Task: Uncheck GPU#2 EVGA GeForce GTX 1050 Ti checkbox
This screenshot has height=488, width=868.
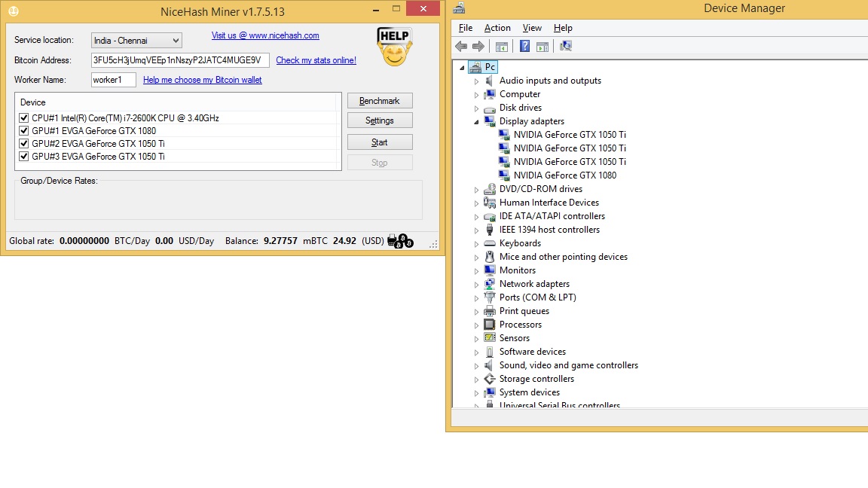Action: point(24,143)
